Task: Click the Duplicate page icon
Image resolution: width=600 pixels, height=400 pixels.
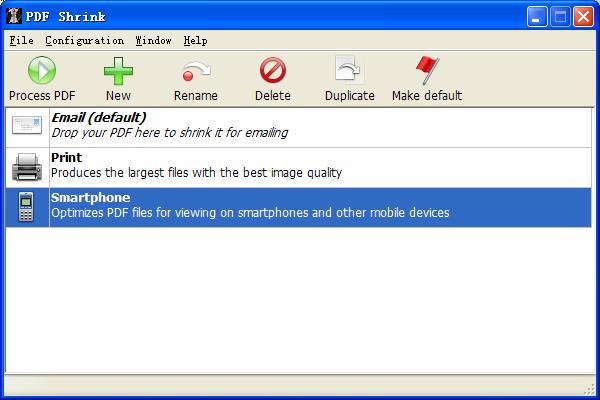Action: click(x=347, y=69)
